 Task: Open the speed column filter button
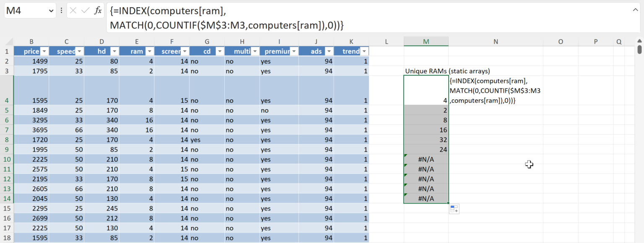79,51
